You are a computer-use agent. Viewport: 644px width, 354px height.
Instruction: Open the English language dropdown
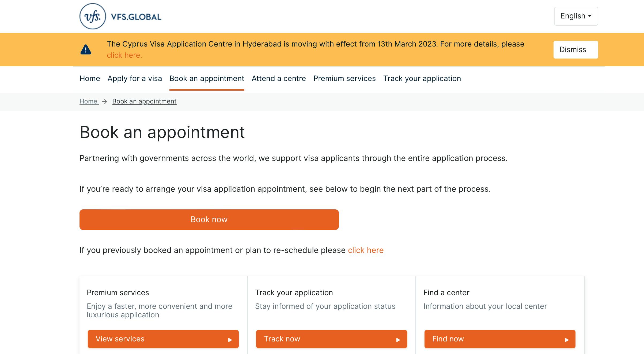(x=576, y=16)
